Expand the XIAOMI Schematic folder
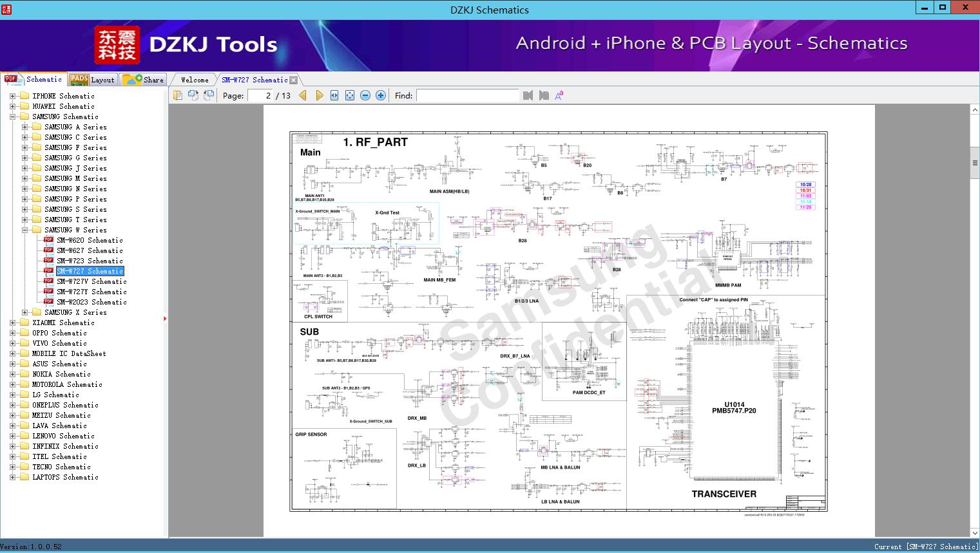 (12, 323)
